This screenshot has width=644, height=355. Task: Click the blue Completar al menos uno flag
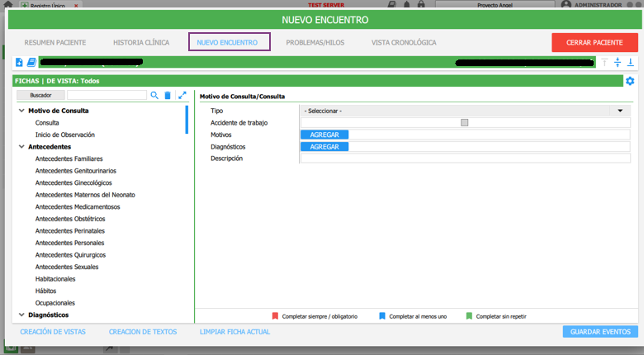(382, 316)
